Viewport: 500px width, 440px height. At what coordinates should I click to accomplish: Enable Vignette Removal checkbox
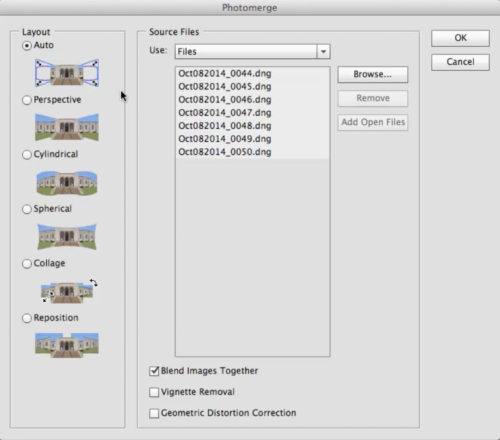point(154,392)
